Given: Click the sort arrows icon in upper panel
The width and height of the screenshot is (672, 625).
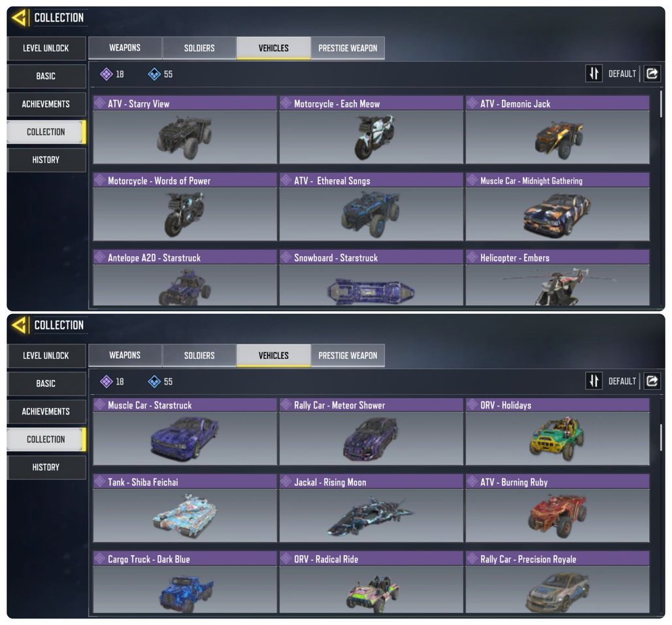Looking at the screenshot, I should pos(594,74).
